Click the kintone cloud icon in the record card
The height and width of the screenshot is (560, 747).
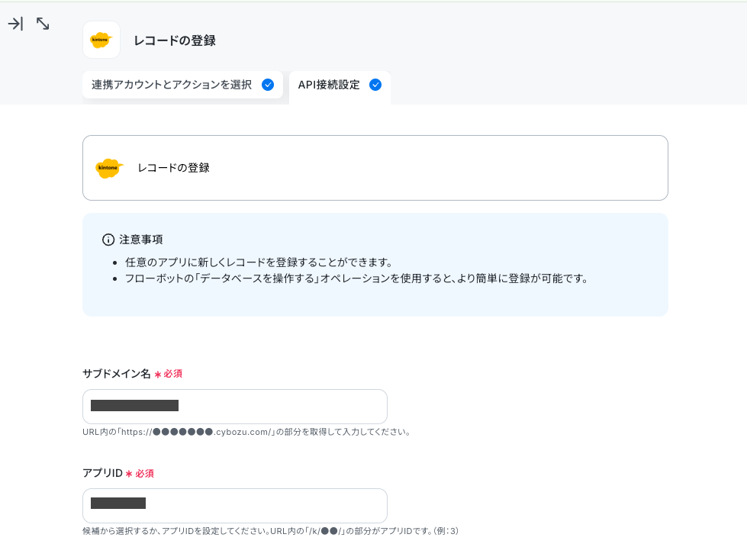pyautogui.click(x=109, y=168)
